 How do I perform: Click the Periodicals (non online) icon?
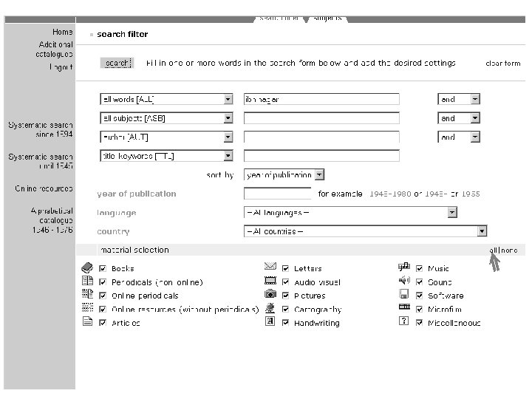(x=87, y=281)
